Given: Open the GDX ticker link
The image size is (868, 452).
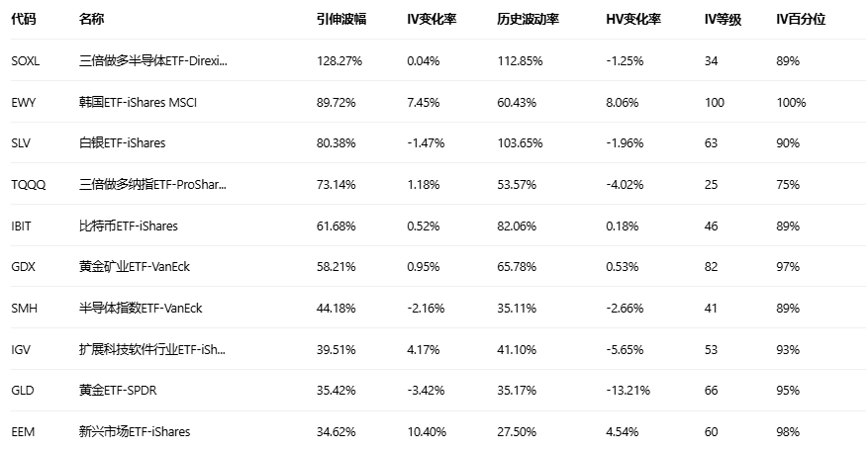Looking at the screenshot, I should pyautogui.click(x=23, y=267).
